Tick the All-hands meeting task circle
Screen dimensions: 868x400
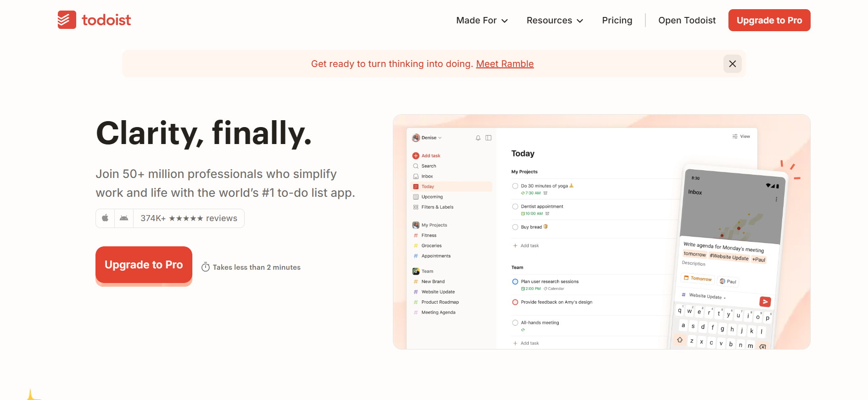click(x=515, y=323)
